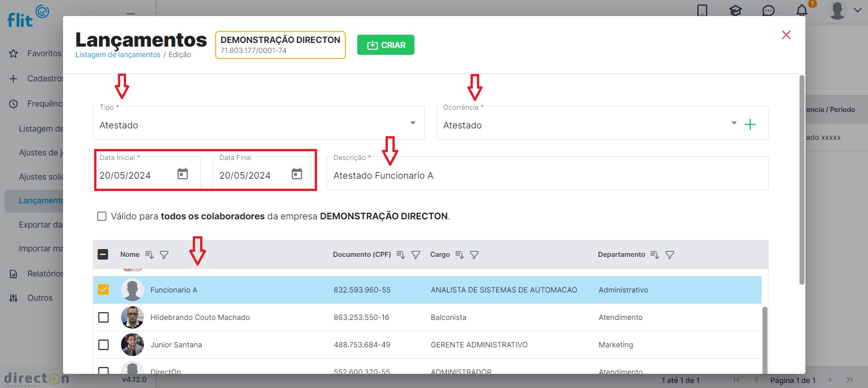868x388 pixels.
Task: Enable Válido para todos os colaboradores
Action: (x=102, y=216)
